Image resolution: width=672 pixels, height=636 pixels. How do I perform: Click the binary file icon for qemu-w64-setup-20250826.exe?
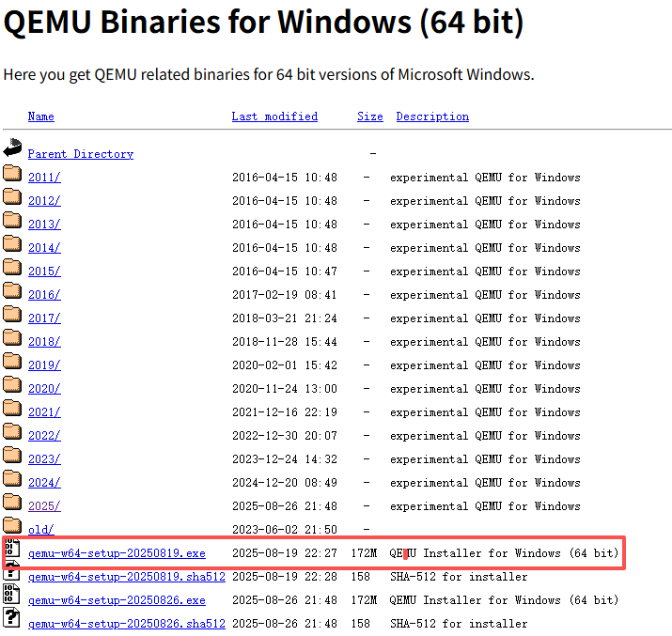click(12, 594)
